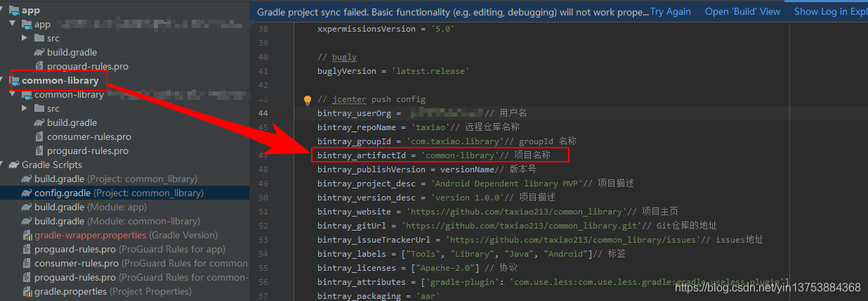
Task: Click the bintray_website URL line
Action: 497,212
